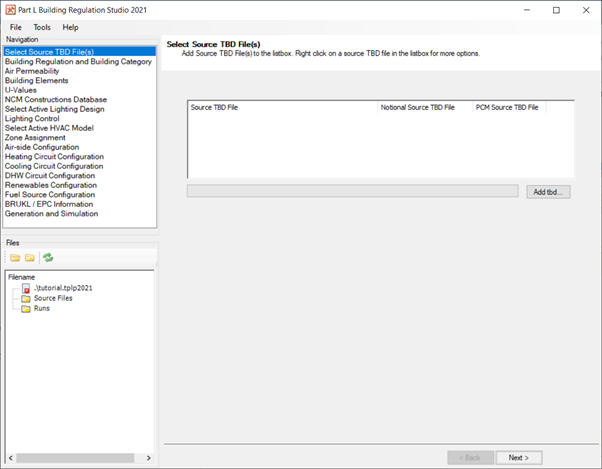Select Source Files node in Files tree
The height and width of the screenshot is (469, 602).
pos(53,298)
